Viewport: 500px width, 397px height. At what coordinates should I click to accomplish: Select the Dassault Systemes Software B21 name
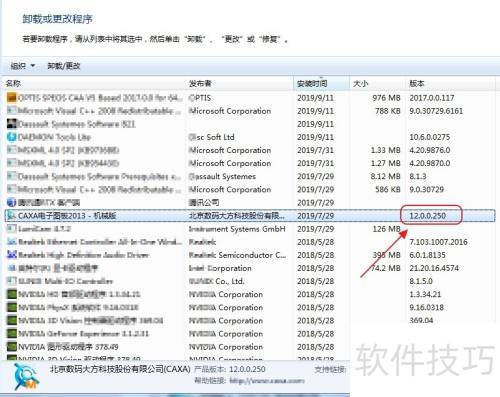pyautogui.click(x=77, y=124)
